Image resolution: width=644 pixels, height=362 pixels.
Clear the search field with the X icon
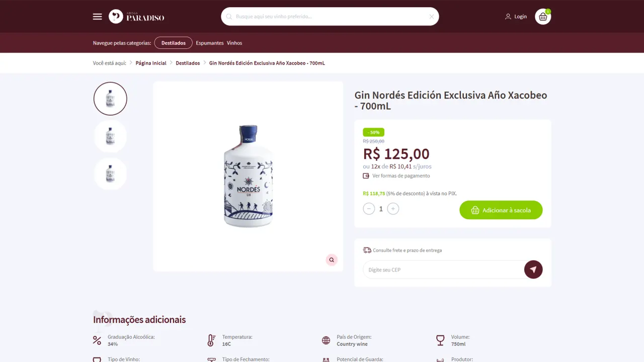click(x=431, y=17)
